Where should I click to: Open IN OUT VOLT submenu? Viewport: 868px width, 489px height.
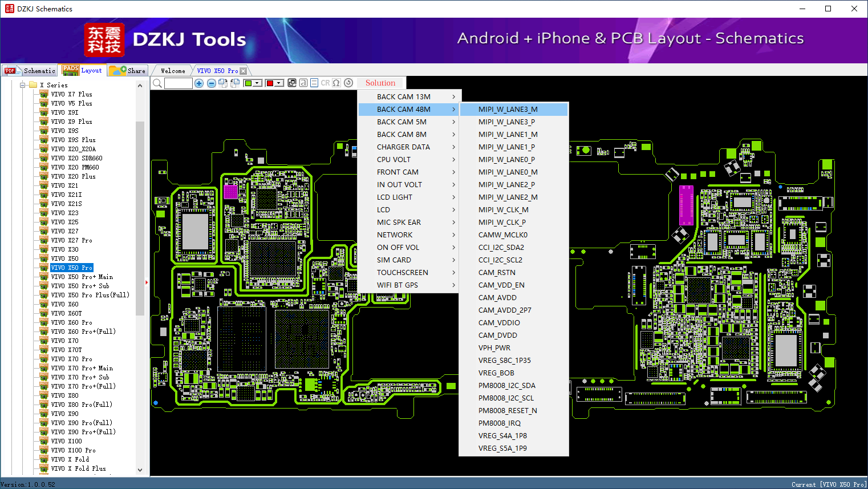[x=409, y=185]
